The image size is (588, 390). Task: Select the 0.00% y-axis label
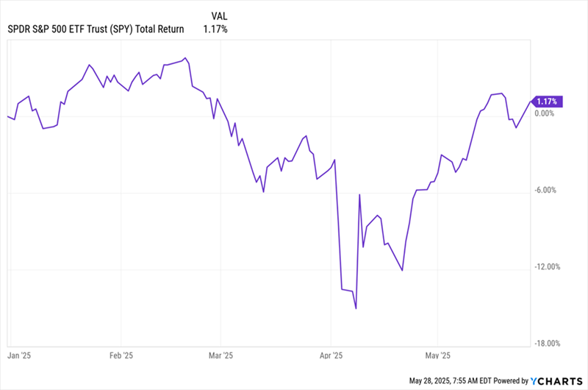pos(545,113)
